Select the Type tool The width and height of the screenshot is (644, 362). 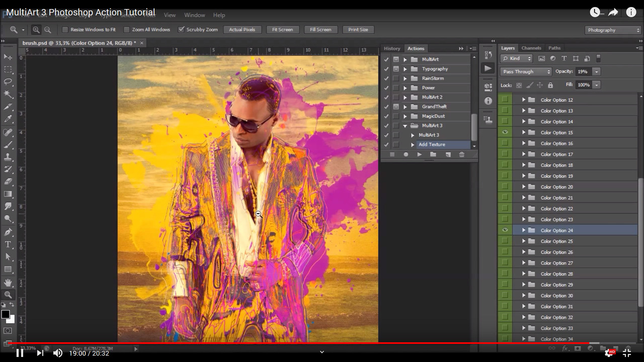[x=8, y=245]
